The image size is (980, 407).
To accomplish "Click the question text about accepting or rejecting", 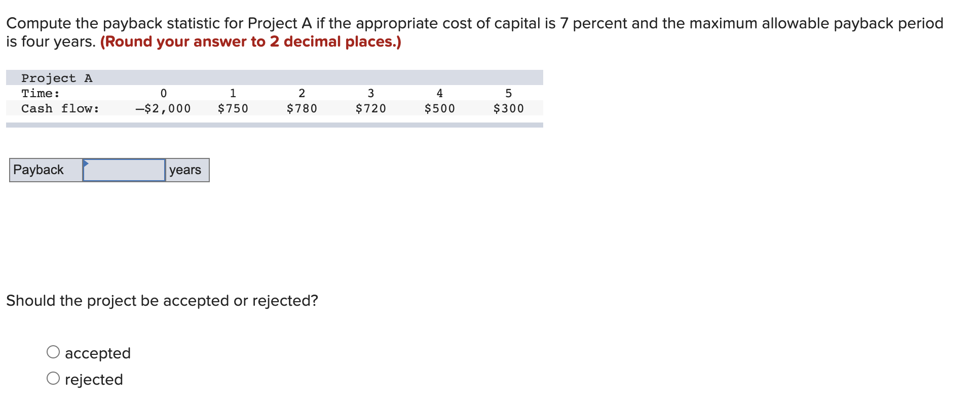I will tap(162, 300).
